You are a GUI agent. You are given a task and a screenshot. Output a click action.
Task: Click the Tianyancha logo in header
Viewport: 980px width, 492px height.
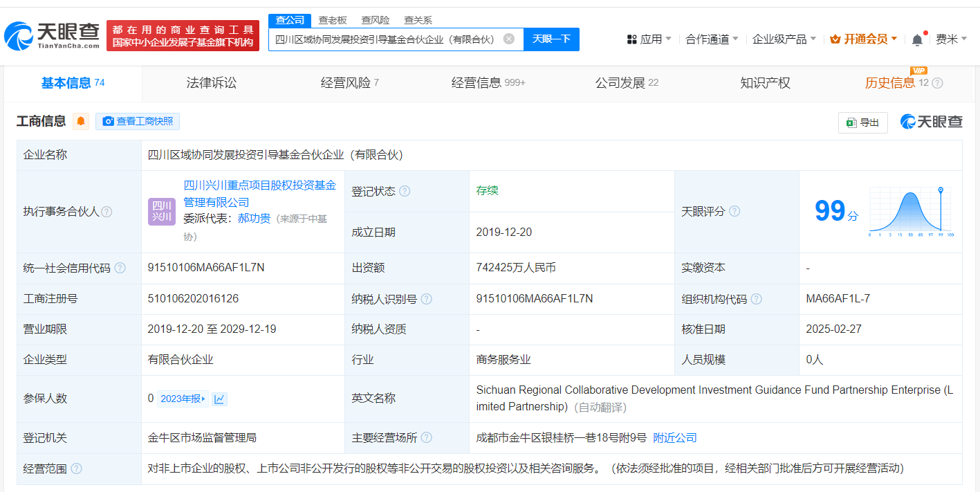[52, 36]
